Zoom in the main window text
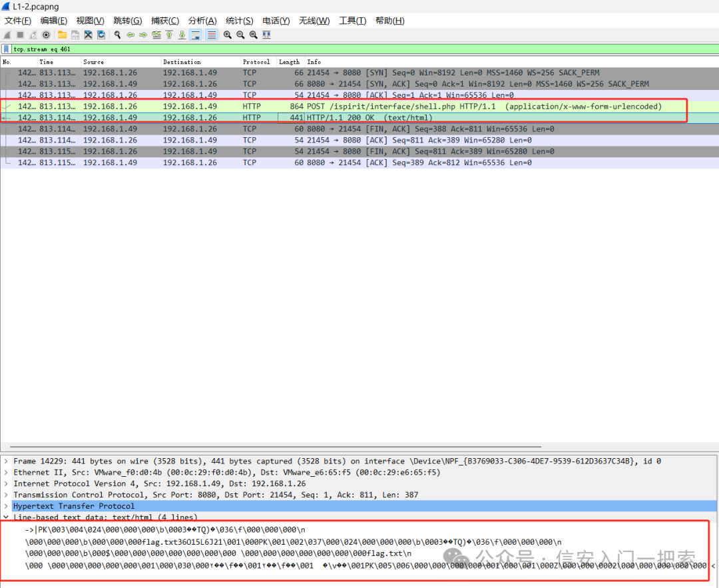This screenshot has height=588, width=719. click(x=228, y=35)
